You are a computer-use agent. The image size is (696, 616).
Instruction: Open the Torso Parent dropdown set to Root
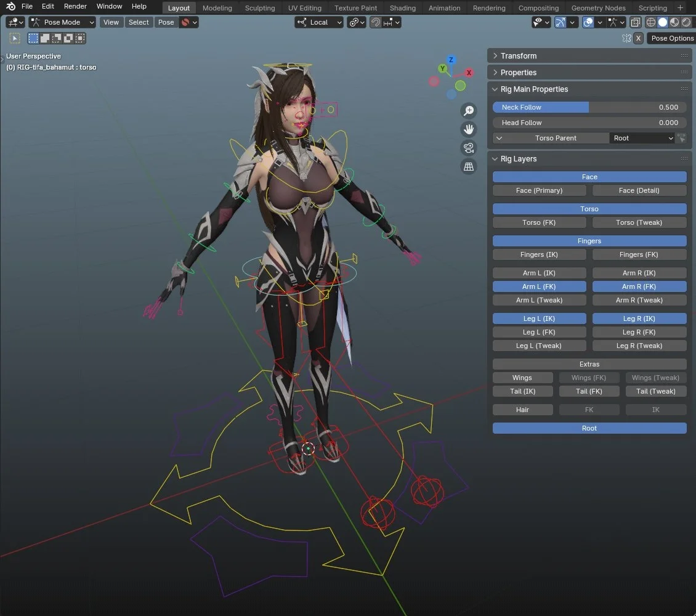[642, 138]
